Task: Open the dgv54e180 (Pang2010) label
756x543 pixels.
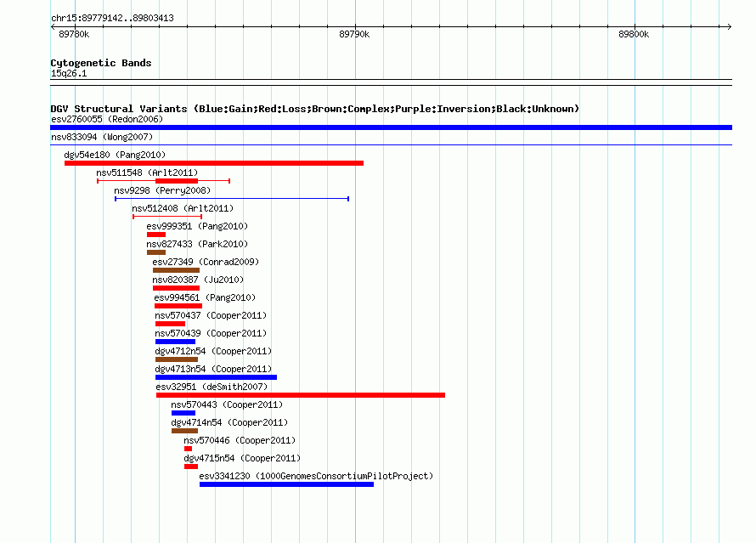Action: click(x=115, y=155)
